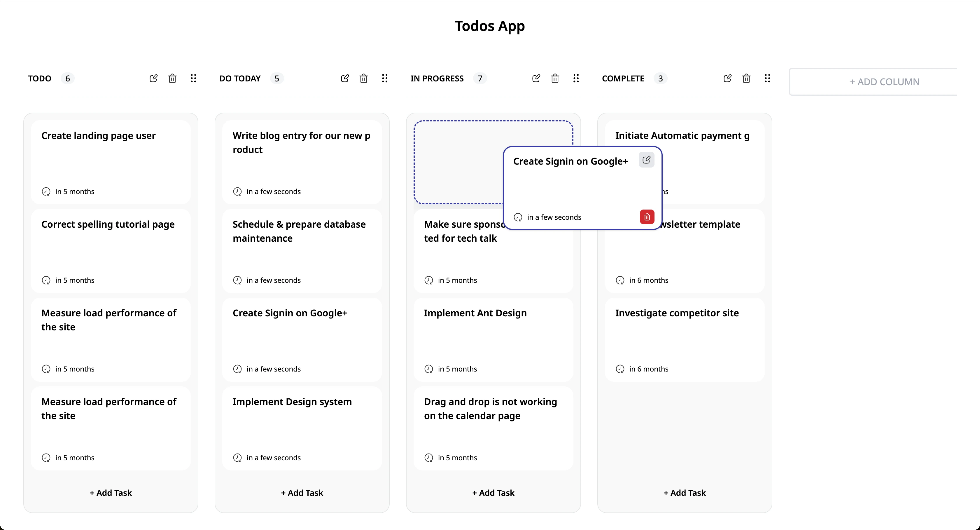The image size is (980, 530).
Task: Click the drag handle on COMPLETE column
Action: pos(767,78)
